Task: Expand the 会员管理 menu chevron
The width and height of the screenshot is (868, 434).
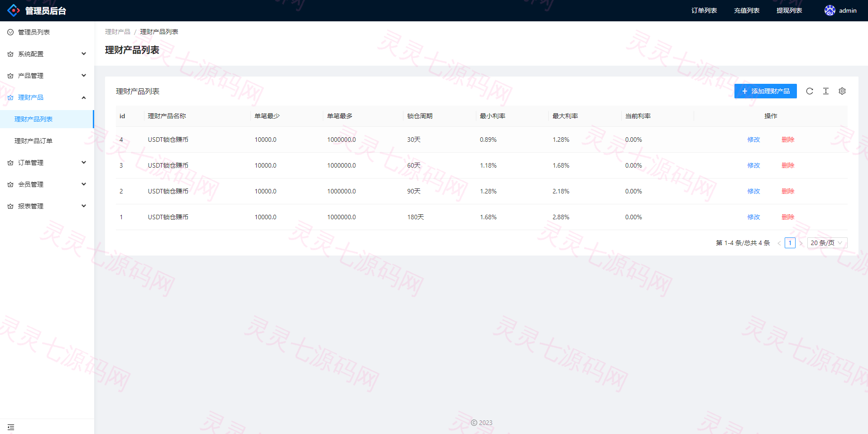Action: pyautogui.click(x=84, y=184)
